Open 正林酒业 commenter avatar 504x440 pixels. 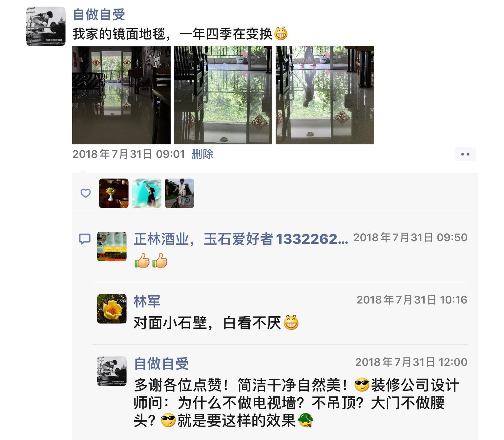pos(112,246)
